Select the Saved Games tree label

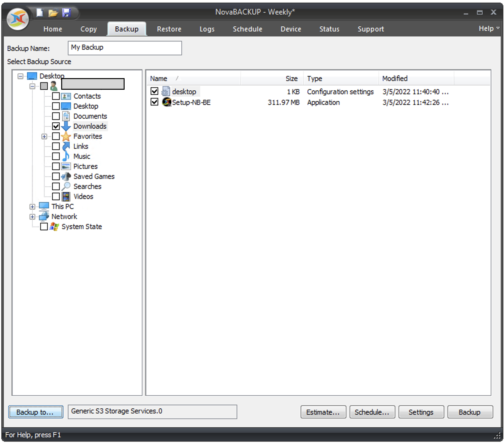(94, 176)
